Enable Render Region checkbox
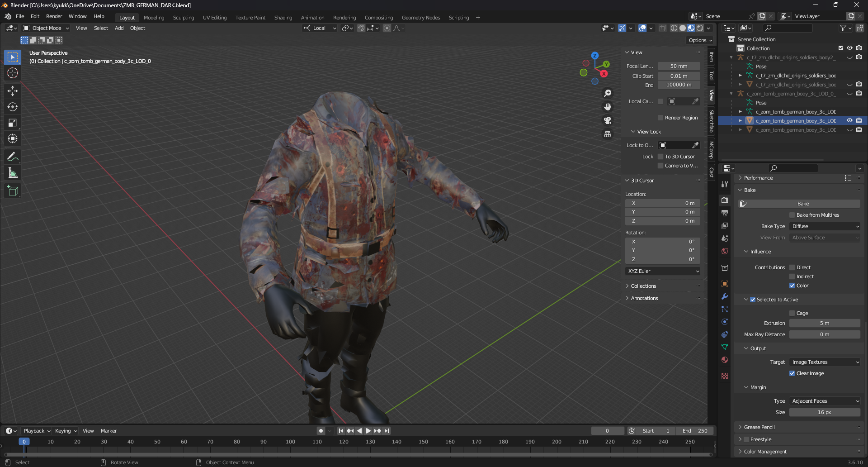Image resolution: width=868 pixels, height=467 pixels. 660,118
